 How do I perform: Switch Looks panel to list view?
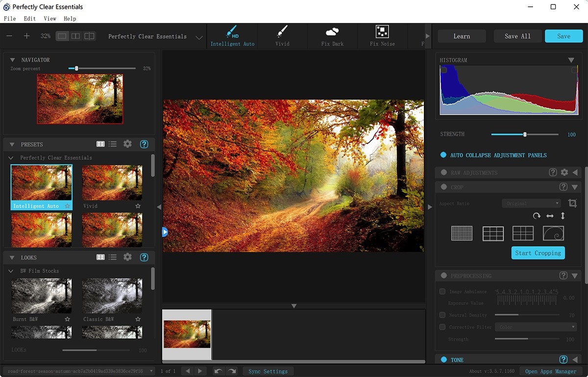113,257
